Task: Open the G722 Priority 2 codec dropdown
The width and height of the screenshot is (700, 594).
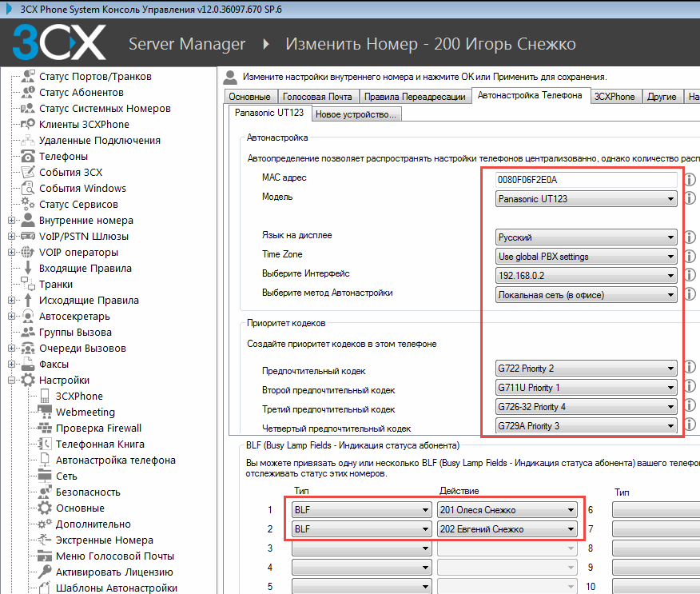Action: point(587,369)
